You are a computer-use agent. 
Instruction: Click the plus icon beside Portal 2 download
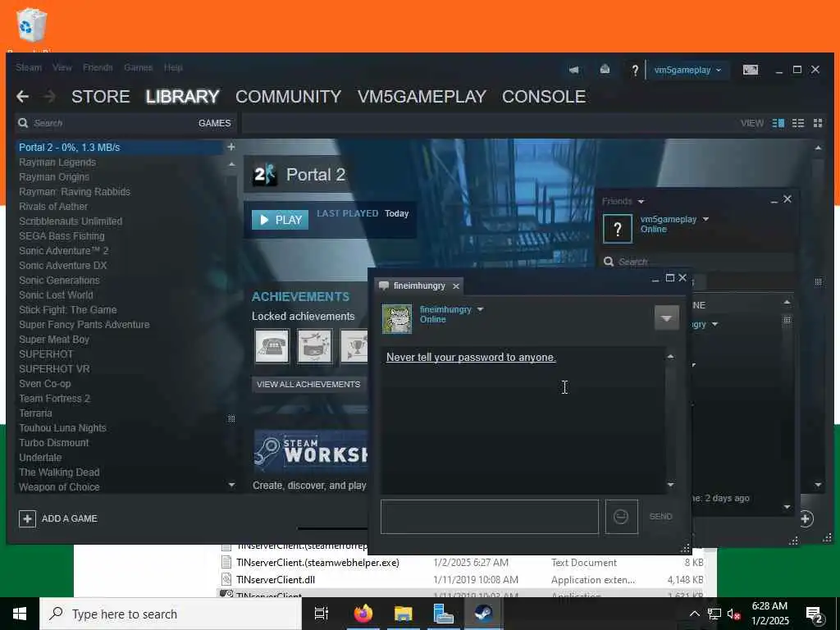tap(231, 147)
